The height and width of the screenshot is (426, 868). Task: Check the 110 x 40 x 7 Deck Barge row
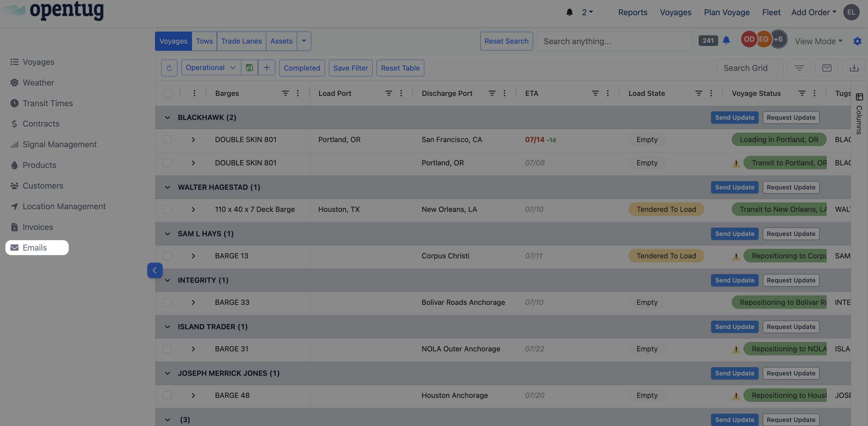[x=167, y=209]
